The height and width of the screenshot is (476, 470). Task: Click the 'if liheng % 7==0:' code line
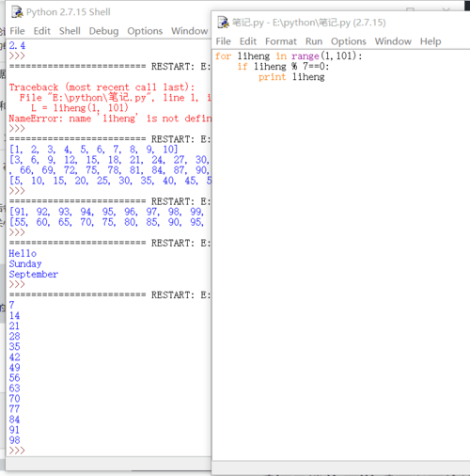[283, 67]
